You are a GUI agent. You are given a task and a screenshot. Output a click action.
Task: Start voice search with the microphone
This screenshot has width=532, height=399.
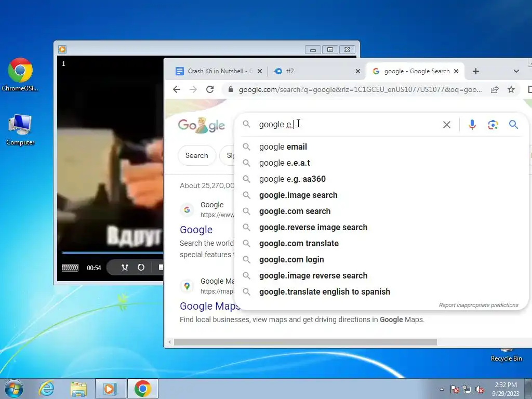click(x=472, y=125)
